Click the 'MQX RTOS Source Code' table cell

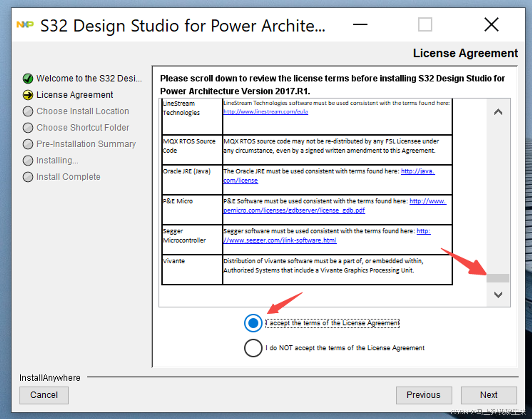pos(192,150)
